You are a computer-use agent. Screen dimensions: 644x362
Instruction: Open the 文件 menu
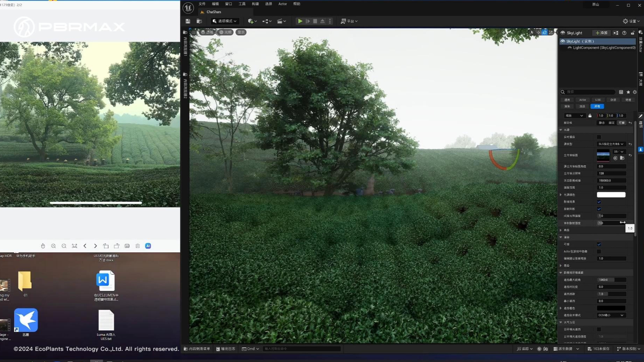(x=202, y=4)
